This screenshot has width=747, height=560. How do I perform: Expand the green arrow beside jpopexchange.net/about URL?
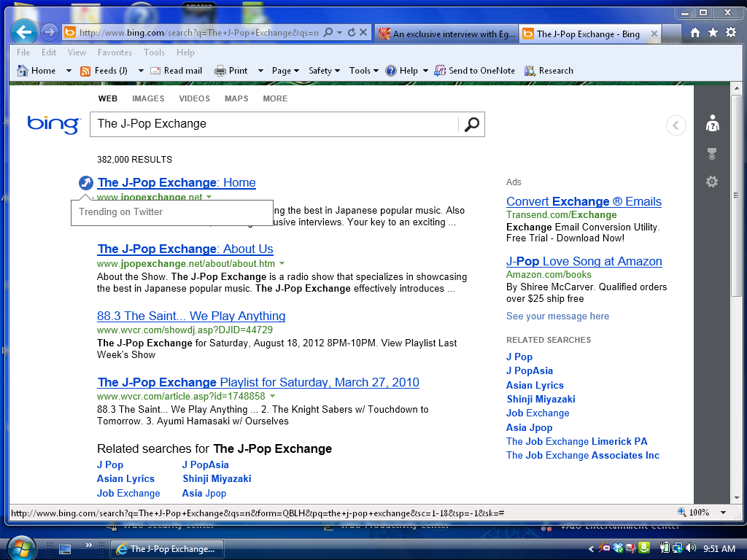coord(282,263)
